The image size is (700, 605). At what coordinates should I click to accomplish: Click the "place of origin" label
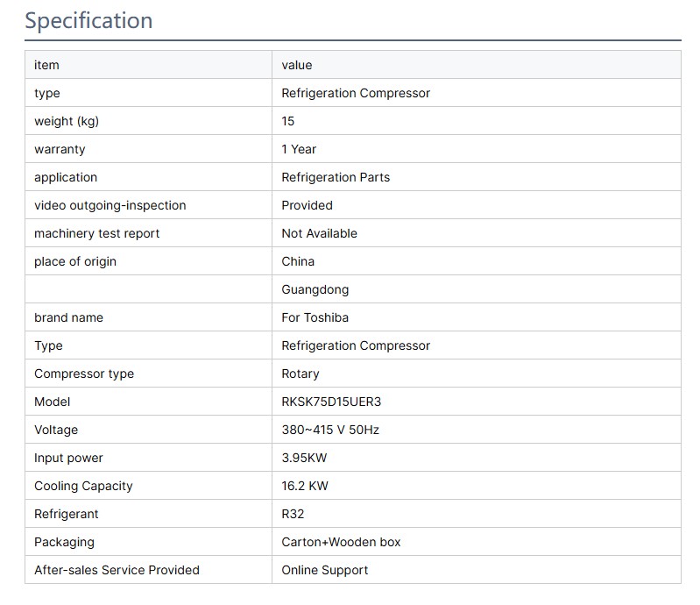click(74, 261)
